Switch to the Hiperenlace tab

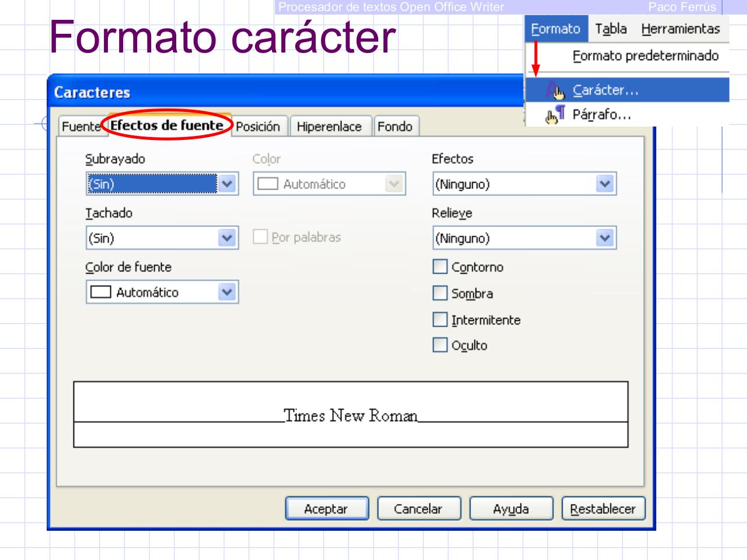330,125
